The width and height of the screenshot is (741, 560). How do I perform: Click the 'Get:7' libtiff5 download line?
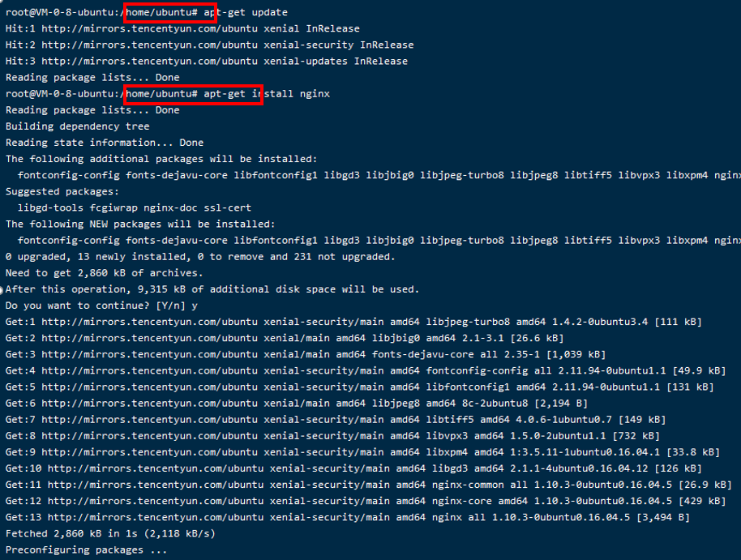336,420
